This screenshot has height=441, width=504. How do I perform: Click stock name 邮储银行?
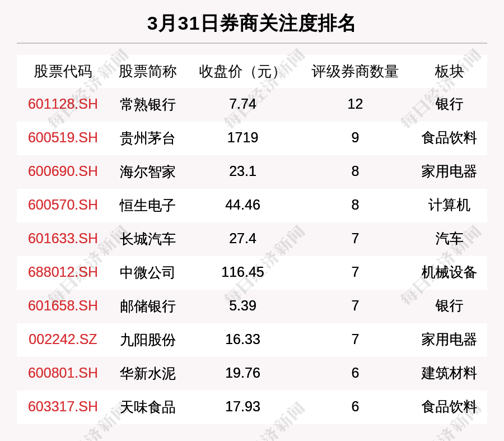point(147,306)
